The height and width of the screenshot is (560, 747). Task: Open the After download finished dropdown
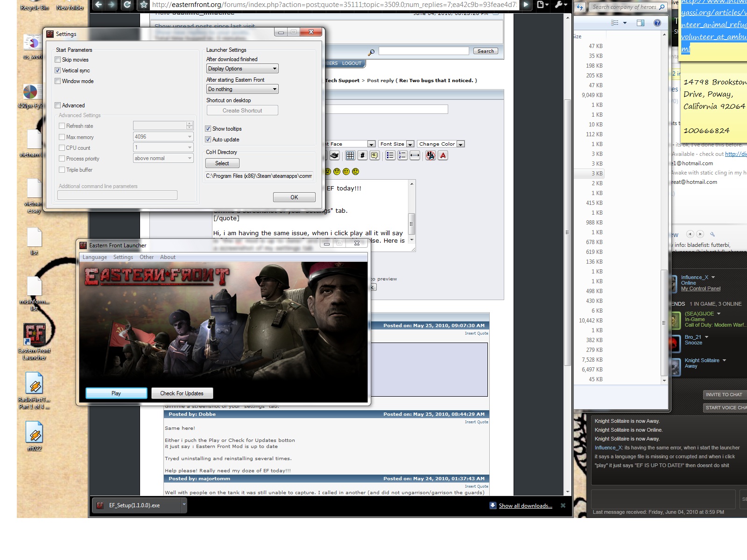click(243, 69)
